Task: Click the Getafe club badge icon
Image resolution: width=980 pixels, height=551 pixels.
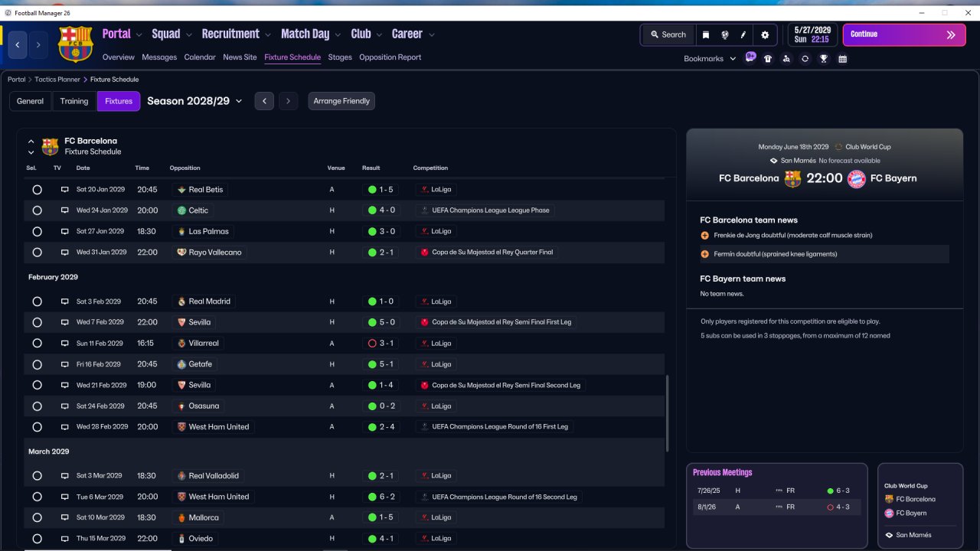Action: tap(181, 364)
